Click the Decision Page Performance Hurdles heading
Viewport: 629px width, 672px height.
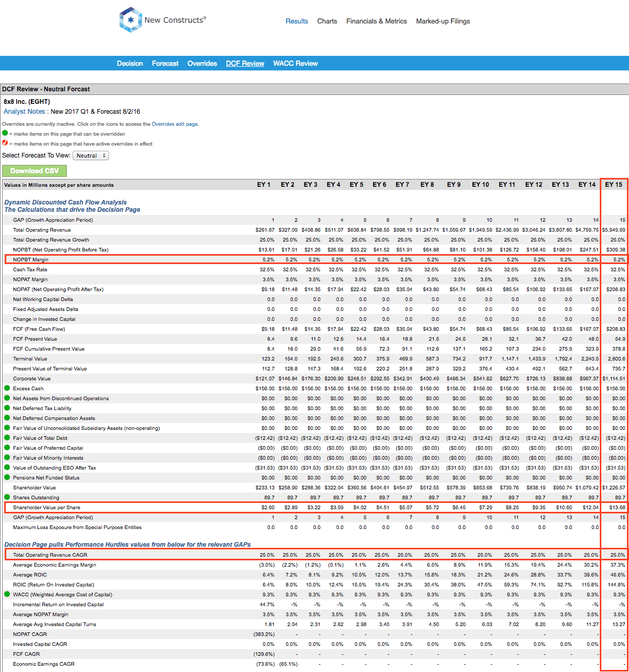(127, 544)
